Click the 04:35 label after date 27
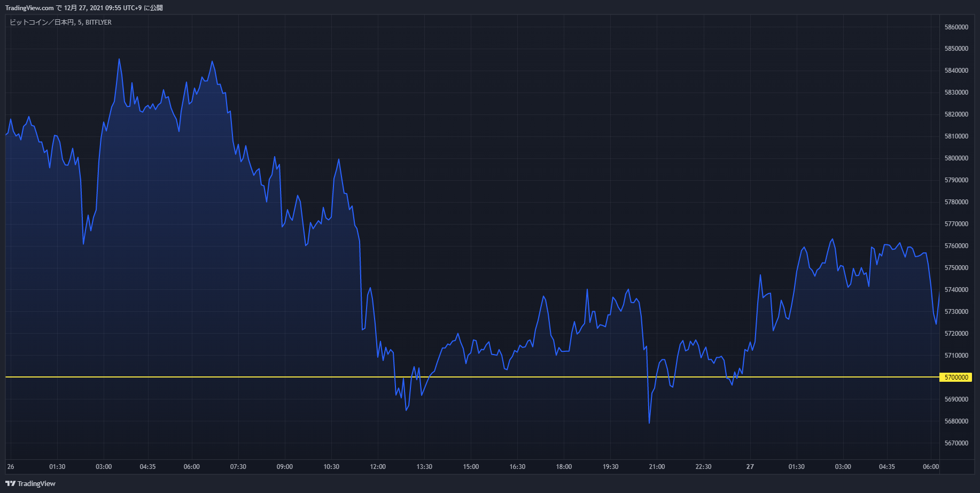The height and width of the screenshot is (493, 980). (x=886, y=467)
